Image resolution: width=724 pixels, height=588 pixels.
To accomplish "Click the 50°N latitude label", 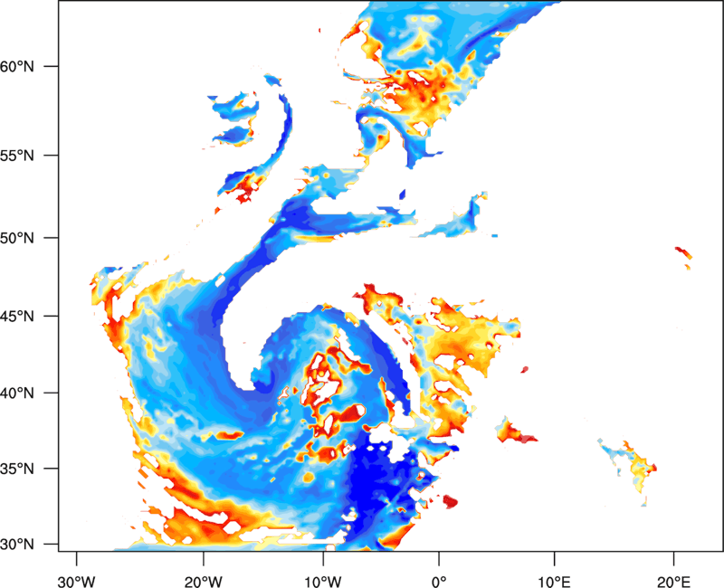I will [17, 238].
